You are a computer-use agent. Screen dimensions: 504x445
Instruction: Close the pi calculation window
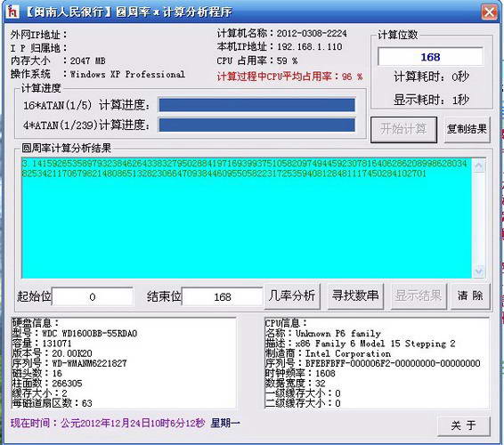pos(489,12)
